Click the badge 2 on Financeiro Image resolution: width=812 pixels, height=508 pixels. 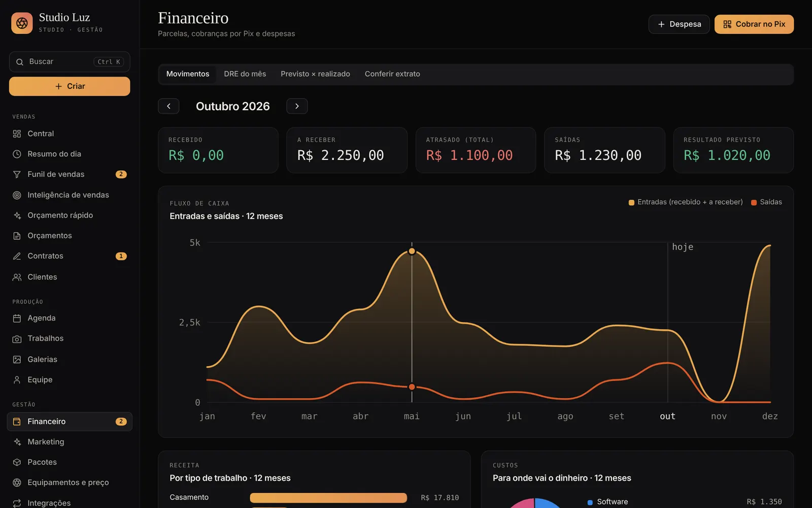(121, 422)
